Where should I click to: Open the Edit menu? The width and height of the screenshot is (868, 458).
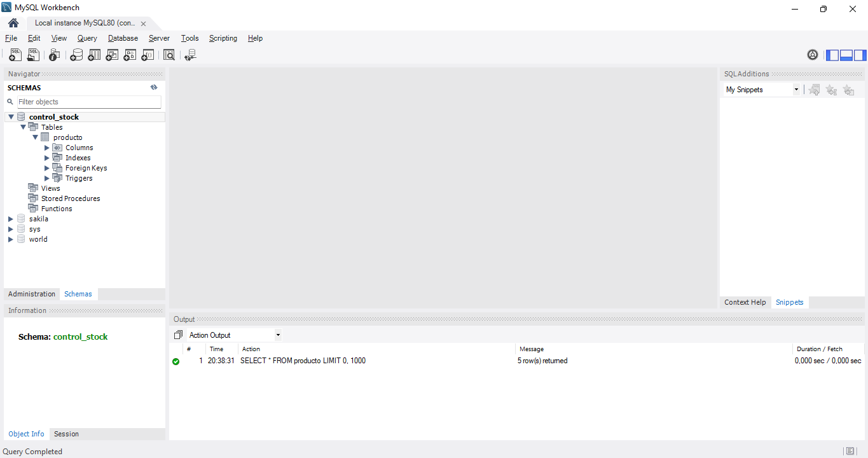[x=34, y=38]
